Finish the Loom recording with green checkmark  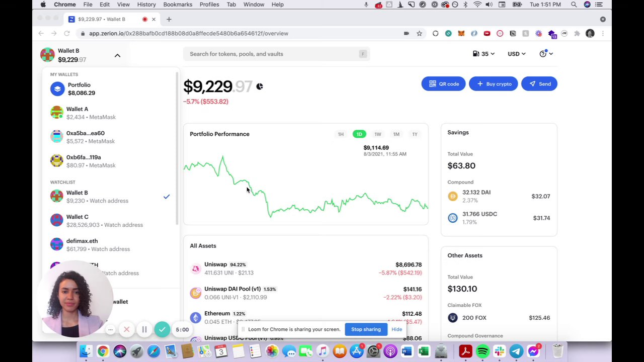pos(162,330)
